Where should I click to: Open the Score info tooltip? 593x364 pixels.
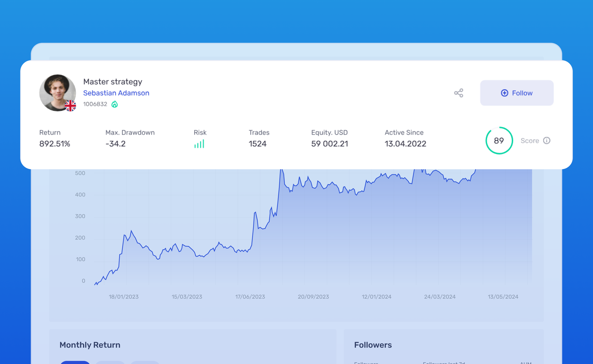tap(547, 141)
